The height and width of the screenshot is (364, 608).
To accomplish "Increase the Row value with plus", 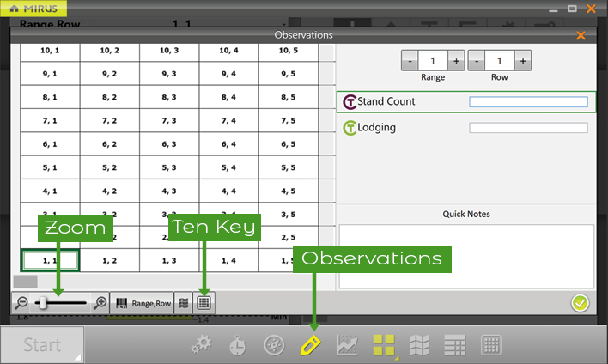I will 523,61.
